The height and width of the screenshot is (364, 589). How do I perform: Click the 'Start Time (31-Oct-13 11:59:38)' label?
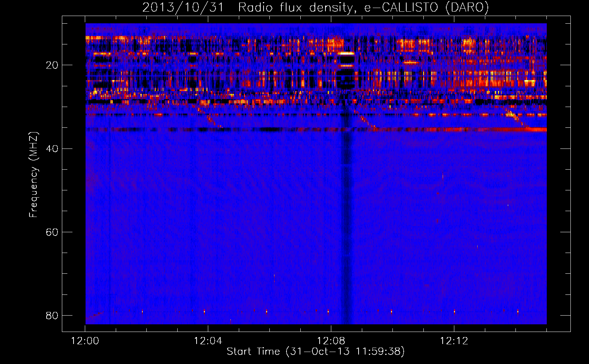pos(316,352)
